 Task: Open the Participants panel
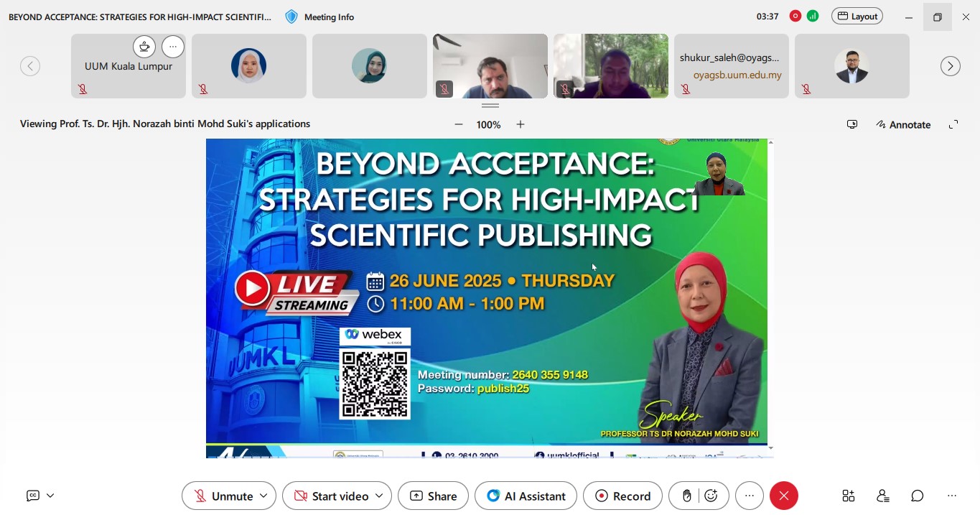click(882, 496)
